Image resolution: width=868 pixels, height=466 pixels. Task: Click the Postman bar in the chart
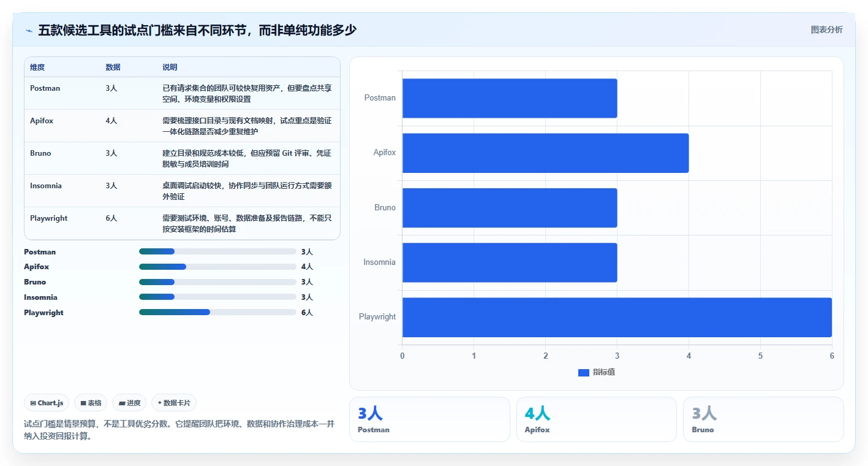pyautogui.click(x=510, y=98)
